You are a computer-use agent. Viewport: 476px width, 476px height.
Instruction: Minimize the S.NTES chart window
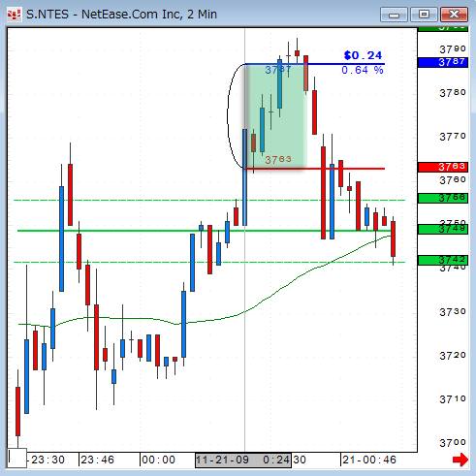pos(394,15)
